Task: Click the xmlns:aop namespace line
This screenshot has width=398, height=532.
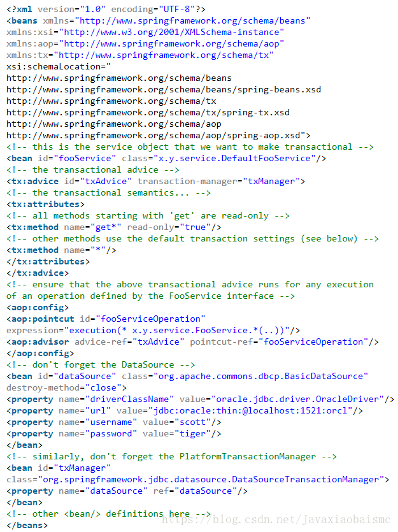Action: (145, 44)
